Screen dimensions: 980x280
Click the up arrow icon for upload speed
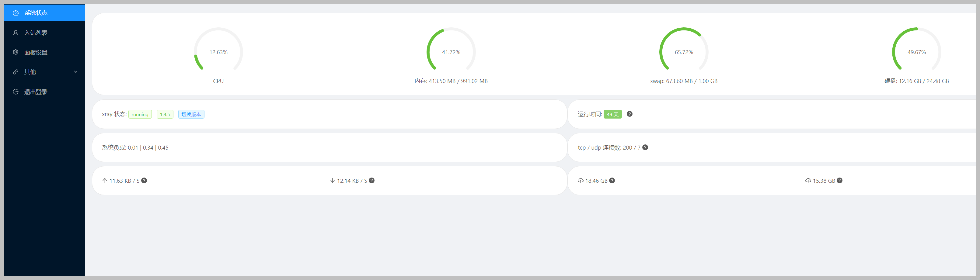click(105, 181)
